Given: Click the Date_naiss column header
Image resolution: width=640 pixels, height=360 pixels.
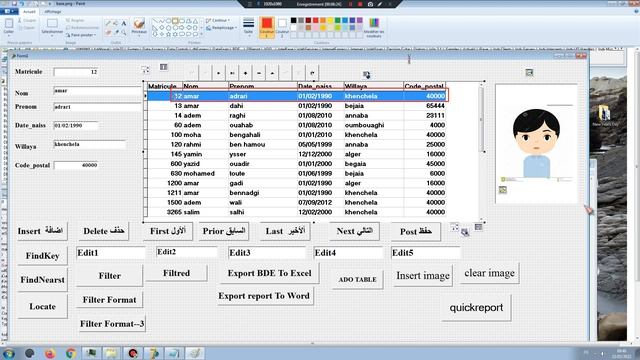Looking at the screenshot, I should tap(320, 86).
